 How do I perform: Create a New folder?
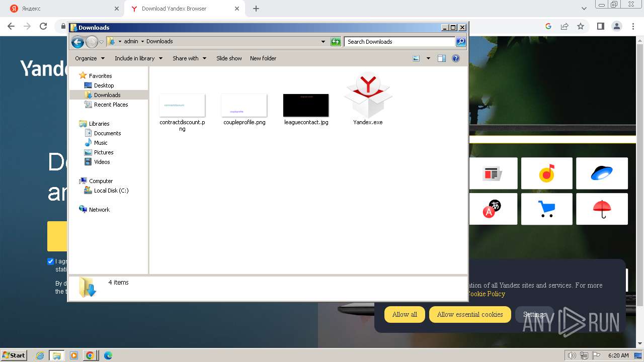click(x=263, y=58)
